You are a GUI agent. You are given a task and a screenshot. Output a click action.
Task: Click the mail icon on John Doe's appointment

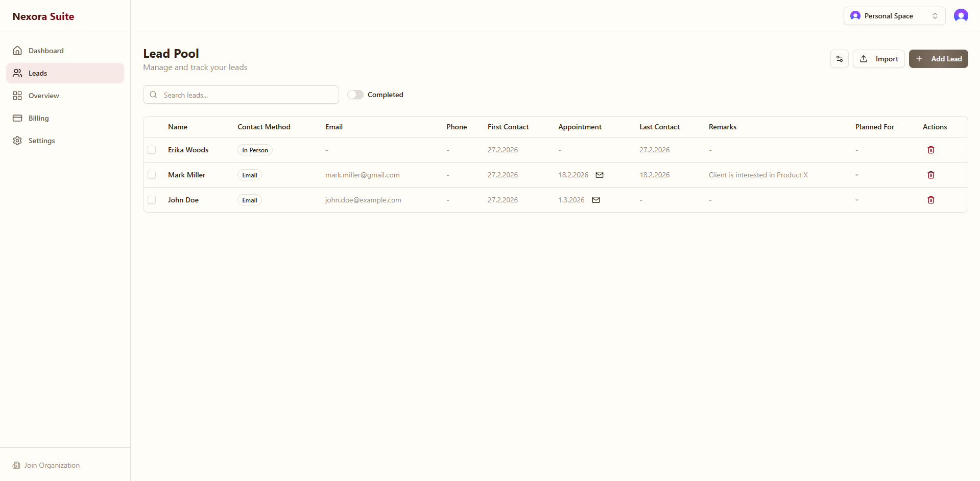[595, 200]
